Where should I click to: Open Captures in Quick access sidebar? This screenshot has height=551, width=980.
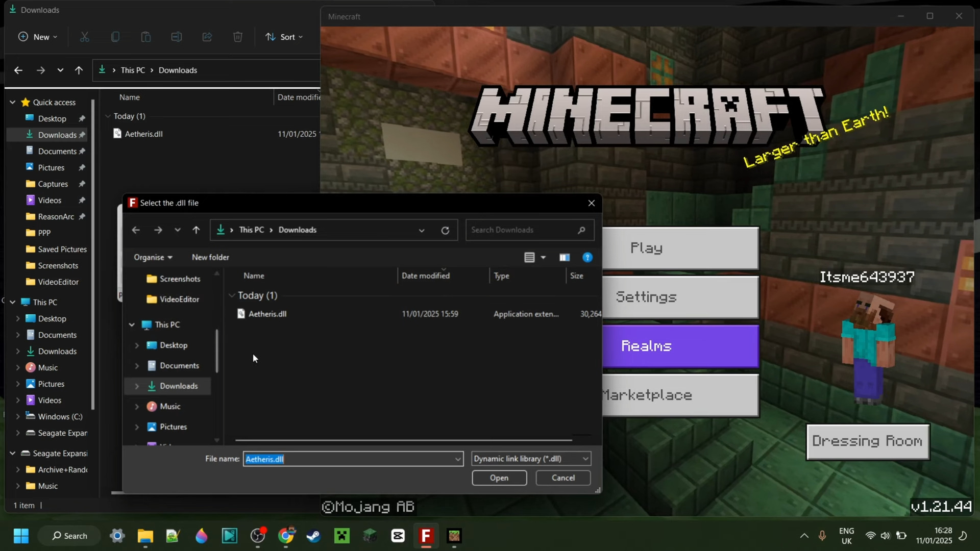[x=53, y=184]
